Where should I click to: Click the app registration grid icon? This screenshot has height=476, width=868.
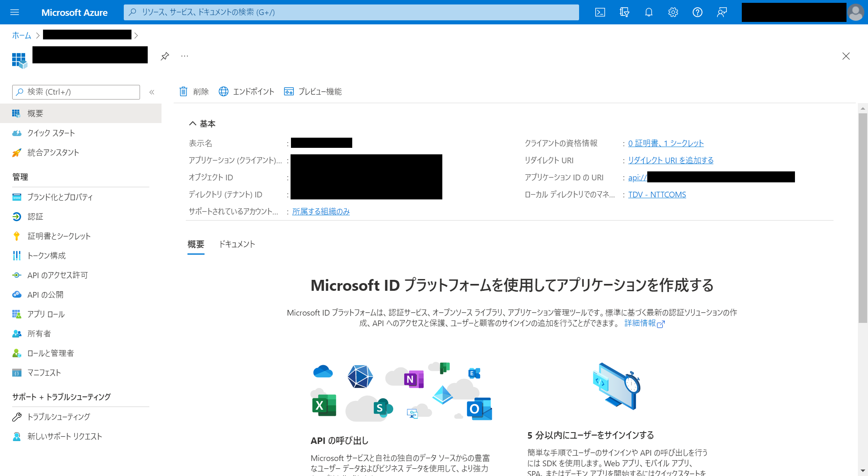tap(19, 61)
